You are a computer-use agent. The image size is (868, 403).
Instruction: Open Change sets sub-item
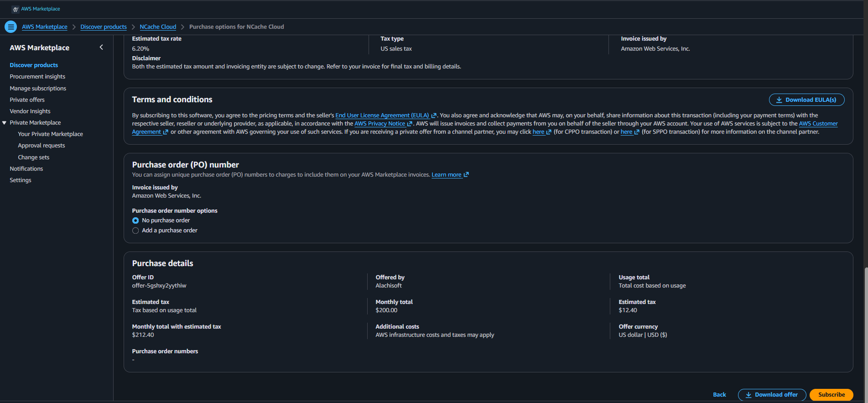pos(34,157)
